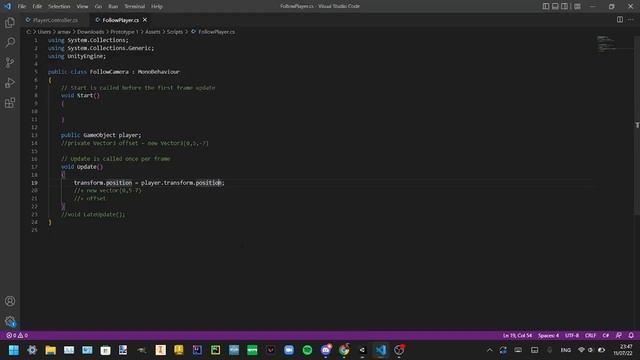Split the editor to the right
Screen dimensions: 640x360
point(620,20)
